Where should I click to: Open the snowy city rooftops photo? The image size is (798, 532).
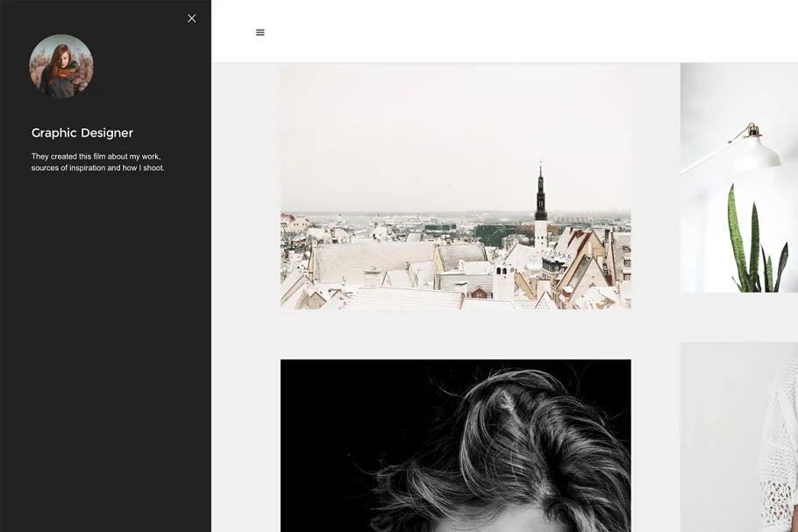(x=455, y=186)
